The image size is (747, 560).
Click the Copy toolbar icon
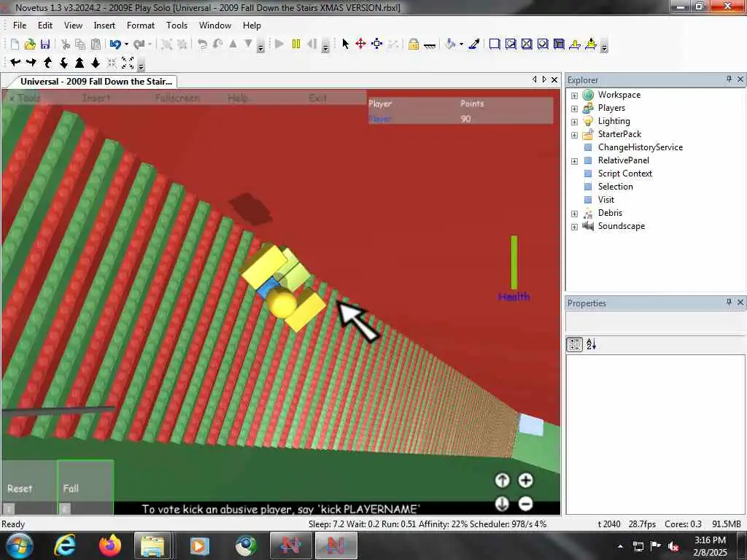[x=80, y=44]
